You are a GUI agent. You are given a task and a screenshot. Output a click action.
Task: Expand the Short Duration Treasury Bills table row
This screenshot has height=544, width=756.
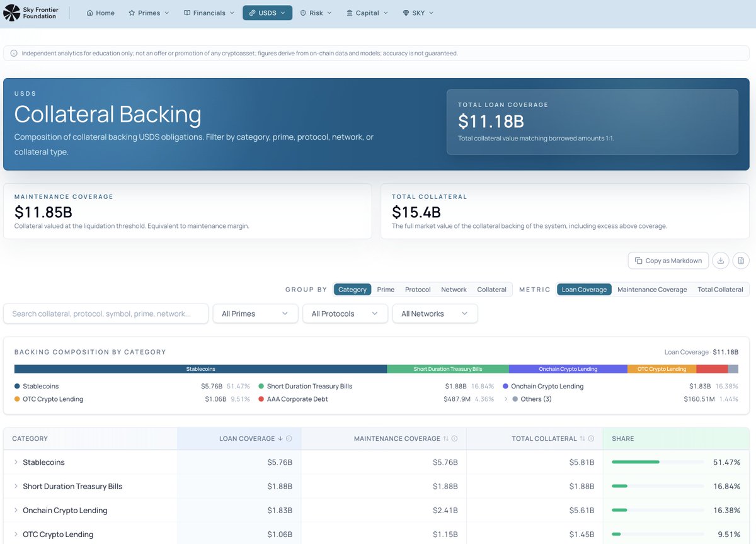click(16, 486)
